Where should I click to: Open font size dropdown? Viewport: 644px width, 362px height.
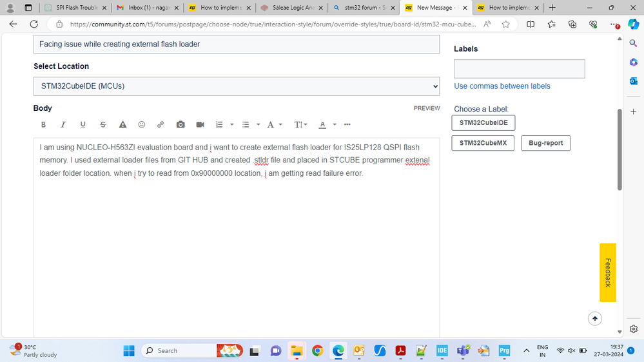[x=300, y=124]
